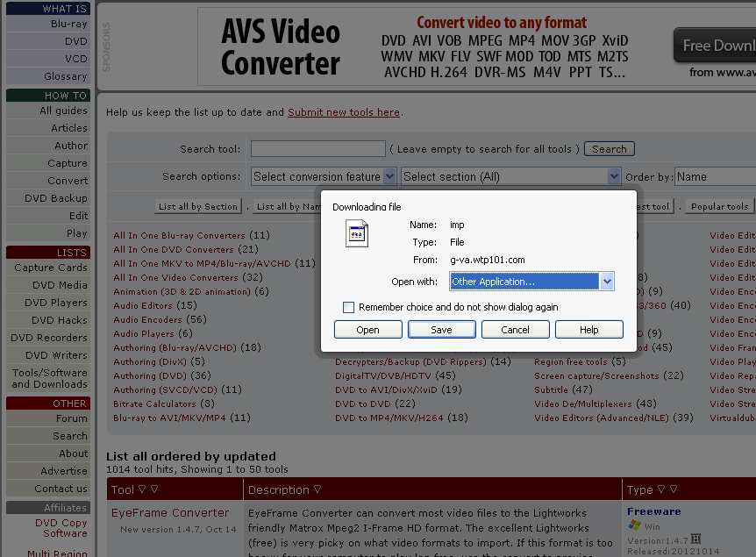Open DVD to AVI/DivX/XviD category
The image size is (756, 557).
[386, 389]
